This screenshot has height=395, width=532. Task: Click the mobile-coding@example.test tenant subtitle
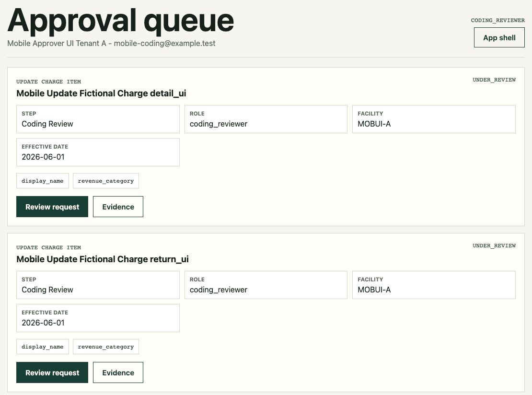tap(111, 44)
